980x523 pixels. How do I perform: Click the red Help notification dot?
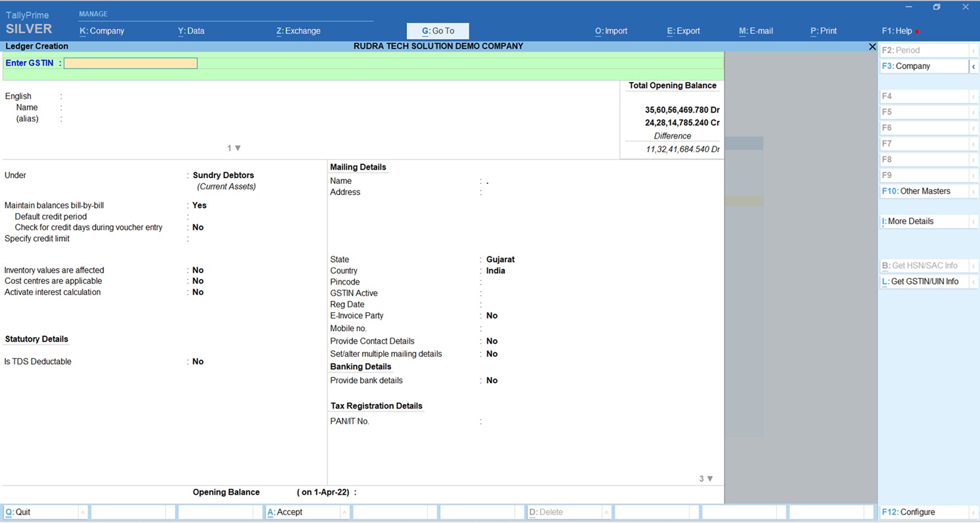click(918, 32)
